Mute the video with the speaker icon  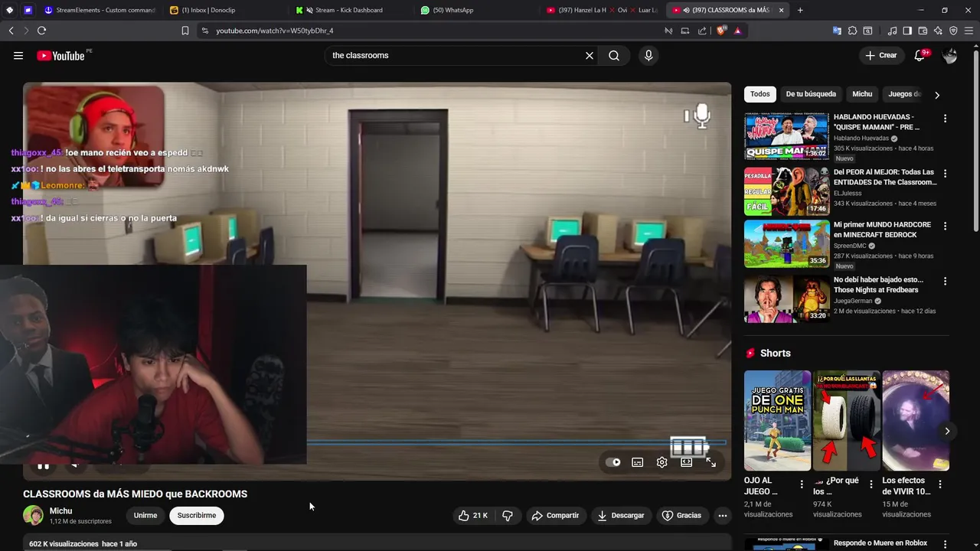point(74,465)
